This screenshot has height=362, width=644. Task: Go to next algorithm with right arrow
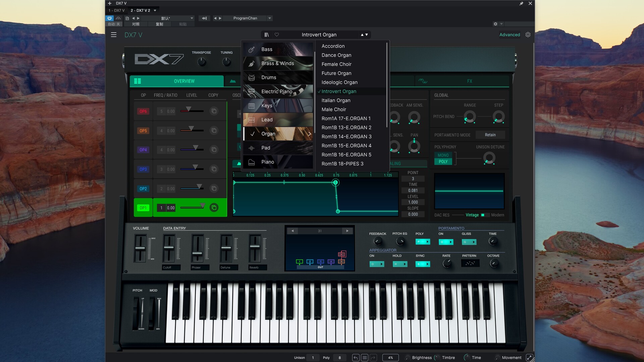coord(347,231)
